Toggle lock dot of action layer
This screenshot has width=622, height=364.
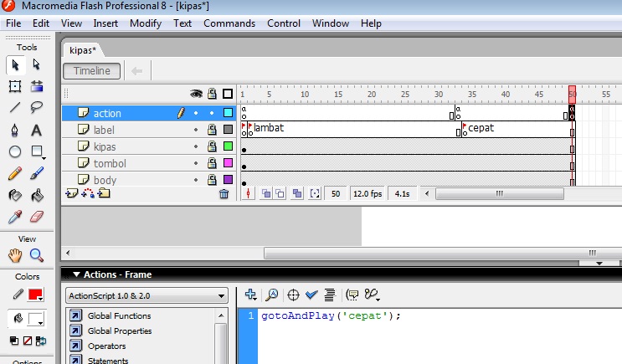click(x=212, y=113)
